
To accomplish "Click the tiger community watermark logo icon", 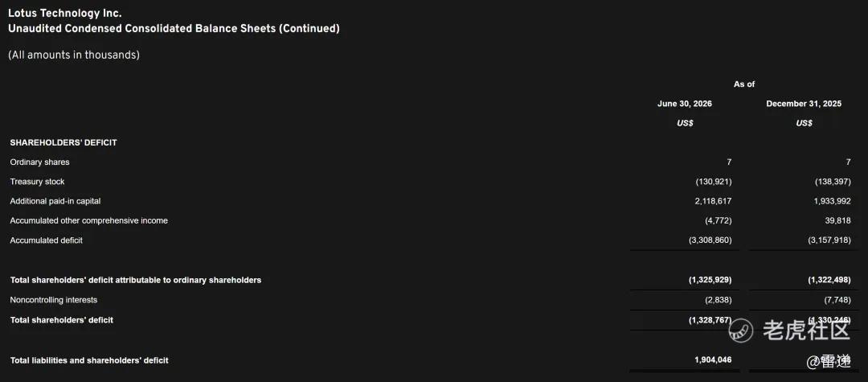I will point(741,331).
